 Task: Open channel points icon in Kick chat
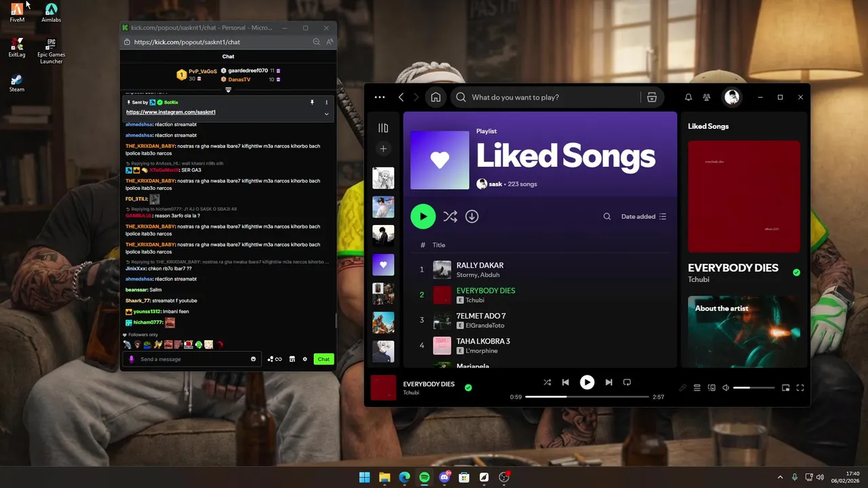[275, 359]
